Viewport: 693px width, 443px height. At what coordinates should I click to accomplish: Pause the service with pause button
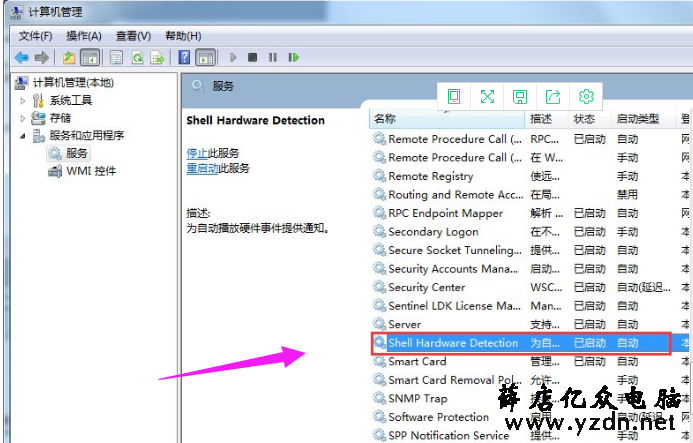pyautogui.click(x=273, y=57)
